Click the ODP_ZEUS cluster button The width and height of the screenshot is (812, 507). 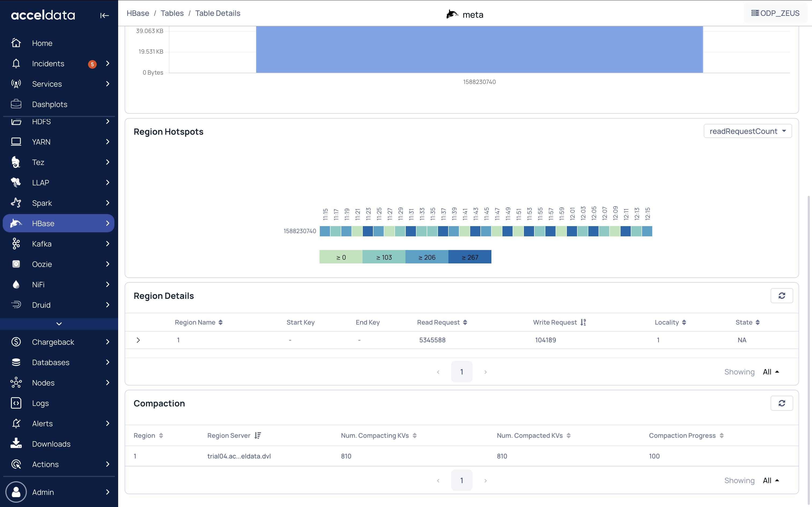[775, 13]
